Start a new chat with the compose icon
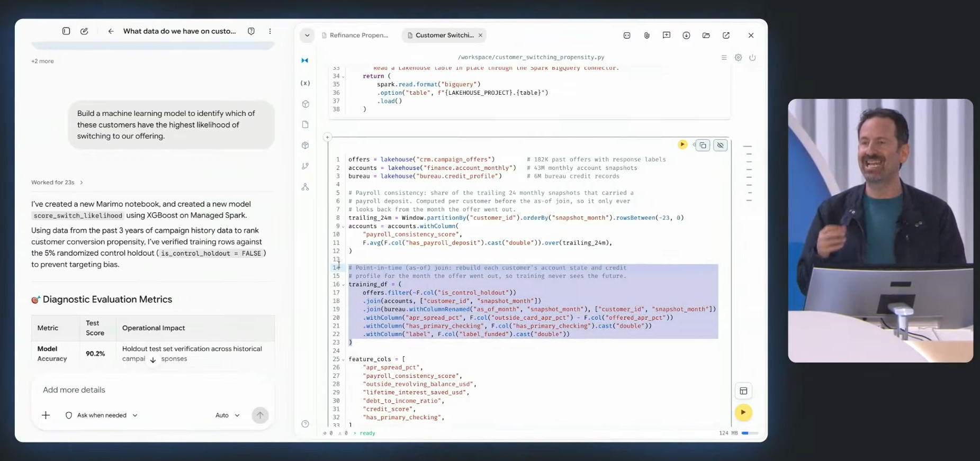980x461 pixels. (x=84, y=31)
